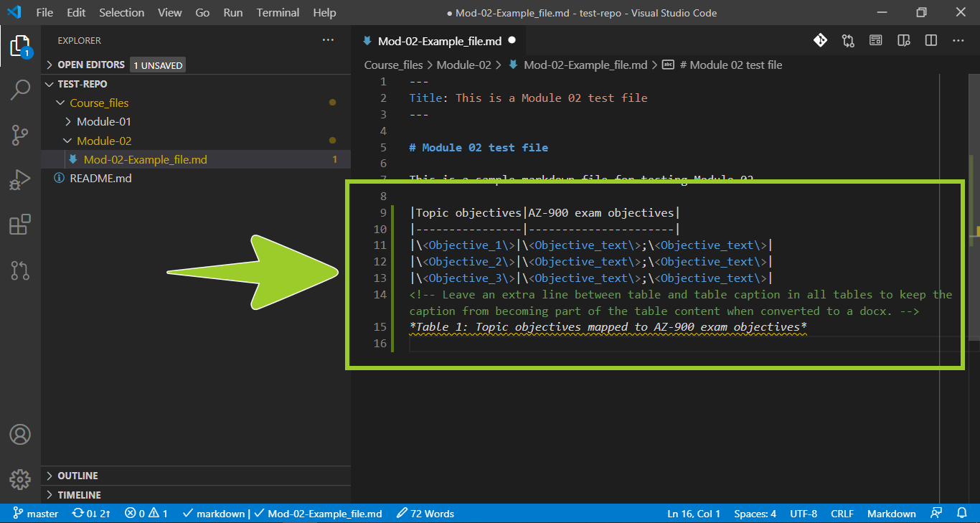980x523 pixels.
Task: Open the Explorer view in activity bar
Action: click(20, 47)
